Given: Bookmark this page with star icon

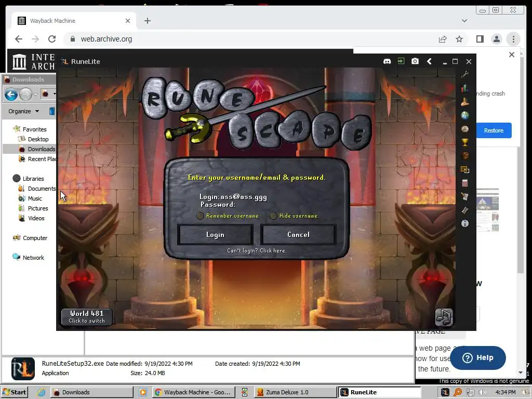Looking at the screenshot, I should (x=459, y=39).
